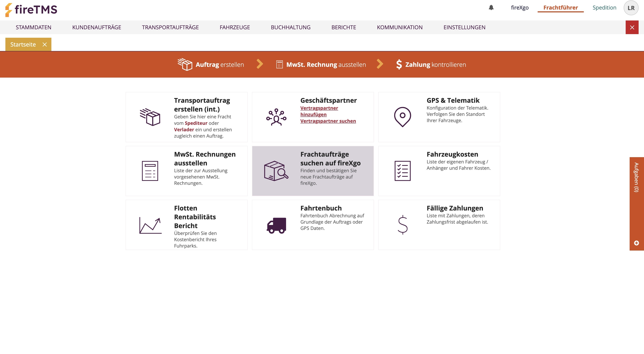Open the Fahrtenbuch heading
The image size is (644, 354).
pos(321,208)
